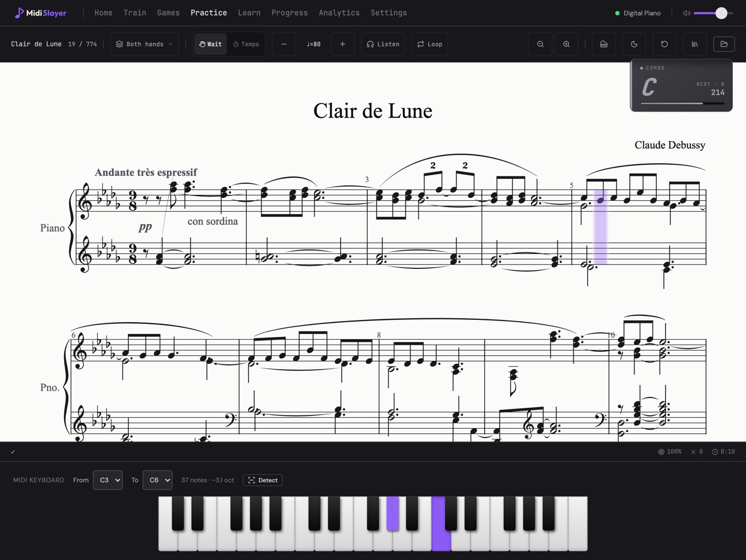Adjust the volume slider

tap(713, 13)
